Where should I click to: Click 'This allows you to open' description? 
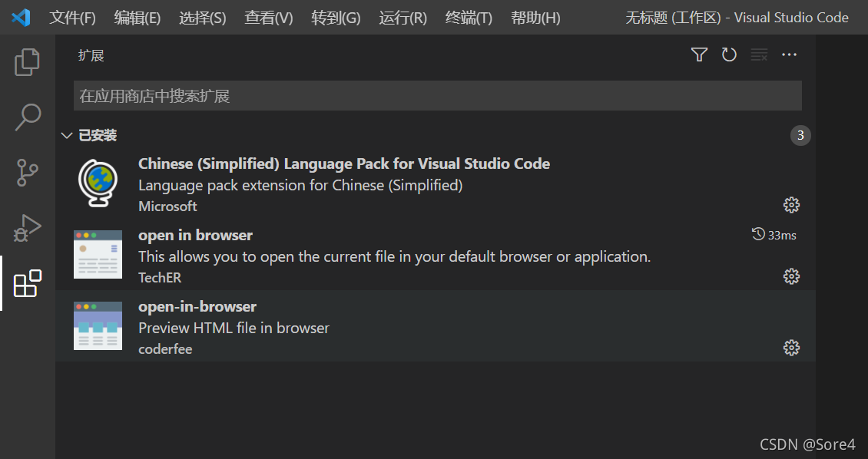click(x=394, y=256)
